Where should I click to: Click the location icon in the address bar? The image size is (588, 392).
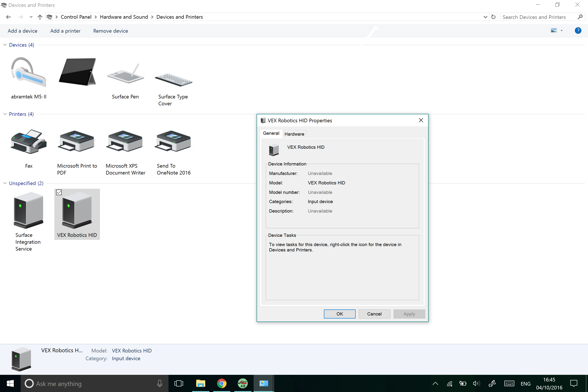click(49, 17)
